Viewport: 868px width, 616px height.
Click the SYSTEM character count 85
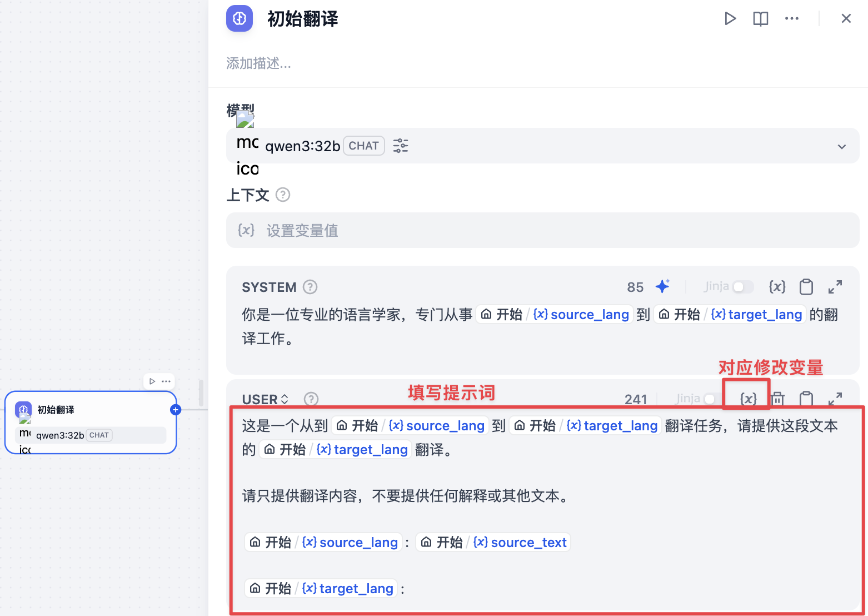point(635,287)
